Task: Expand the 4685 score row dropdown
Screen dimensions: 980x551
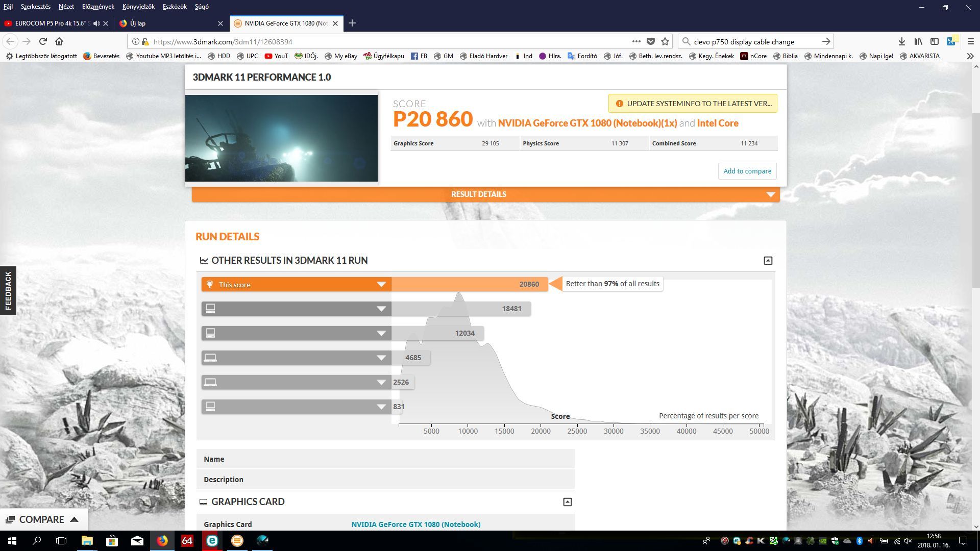Action: coord(381,358)
